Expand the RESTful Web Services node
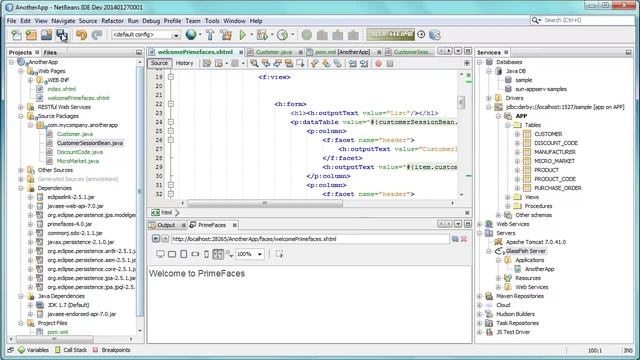This screenshot has height=360, width=640. click(x=21, y=107)
